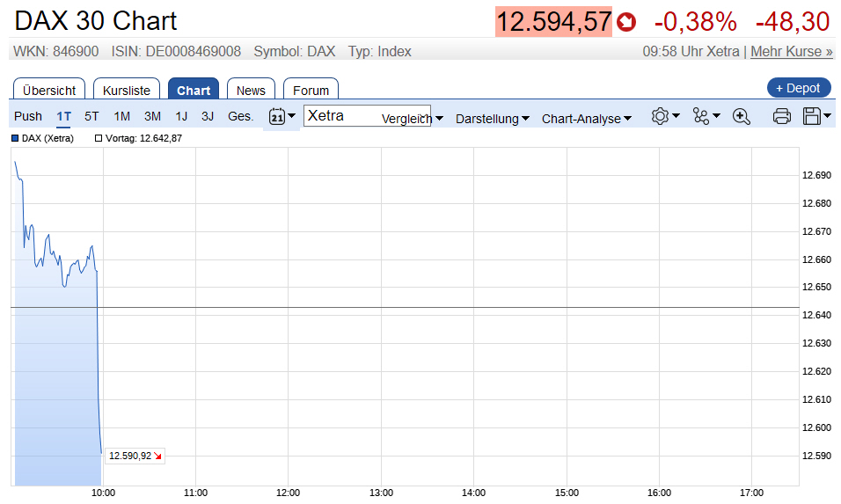This screenshot has height=504, width=841.
Task: Select the 3M time range
Action: tap(152, 116)
